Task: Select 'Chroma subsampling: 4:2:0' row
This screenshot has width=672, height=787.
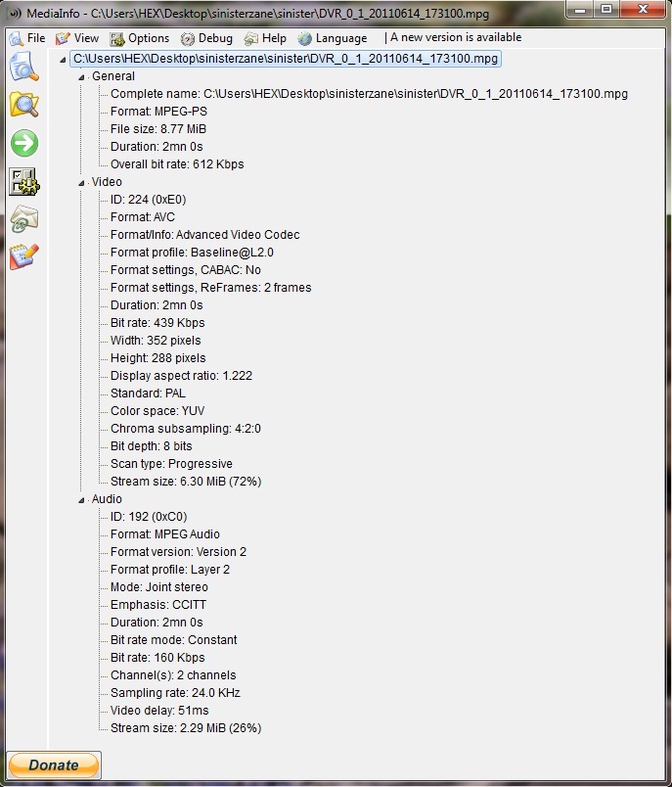Action: tap(186, 428)
